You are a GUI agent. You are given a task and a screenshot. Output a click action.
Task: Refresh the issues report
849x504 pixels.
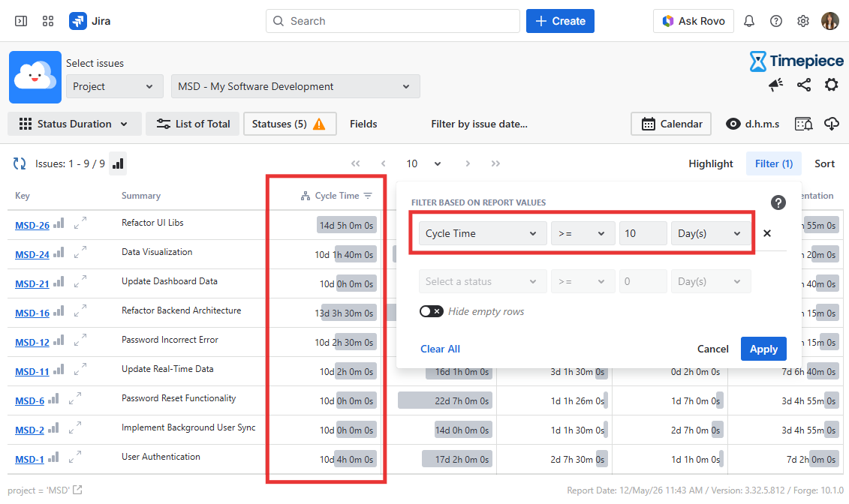pos(20,163)
